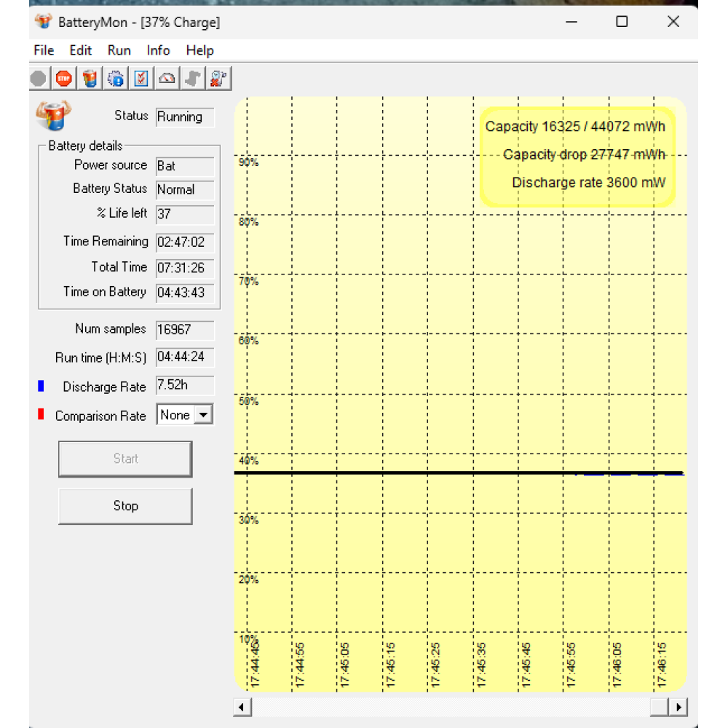Click the disabled Start button
The height and width of the screenshot is (728, 728).
click(125, 459)
